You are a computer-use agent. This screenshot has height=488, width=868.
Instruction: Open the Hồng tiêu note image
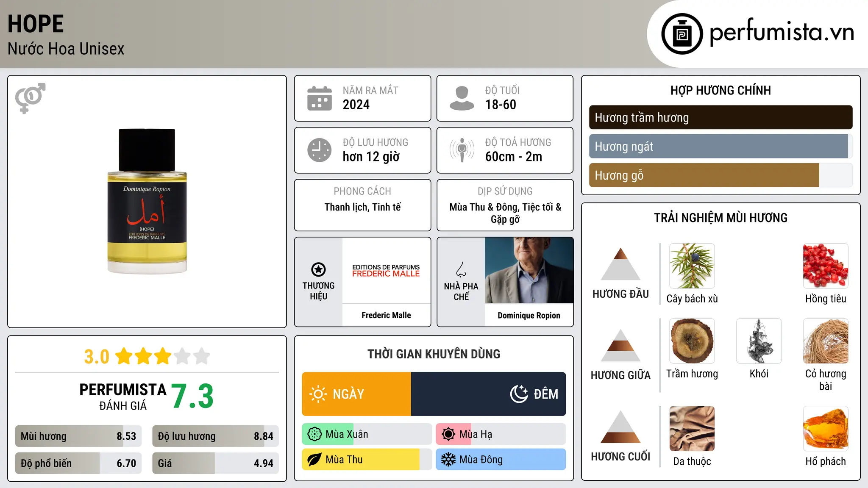[x=826, y=266]
